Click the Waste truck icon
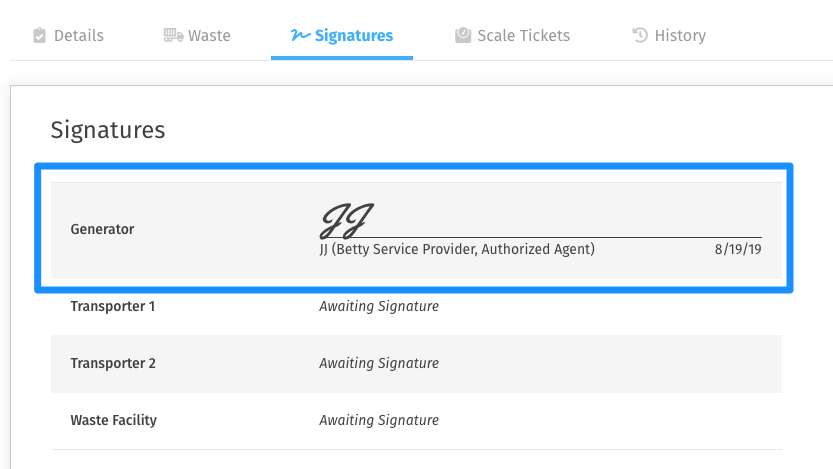The width and height of the screenshot is (833, 469). (x=173, y=36)
